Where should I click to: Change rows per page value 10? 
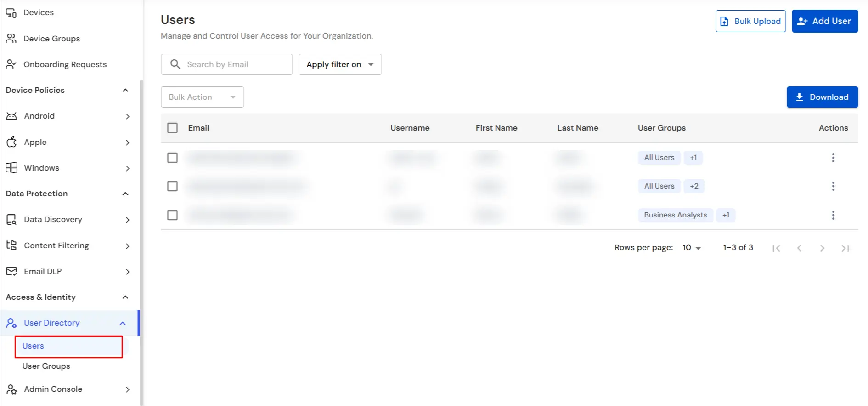[x=692, y=248]
